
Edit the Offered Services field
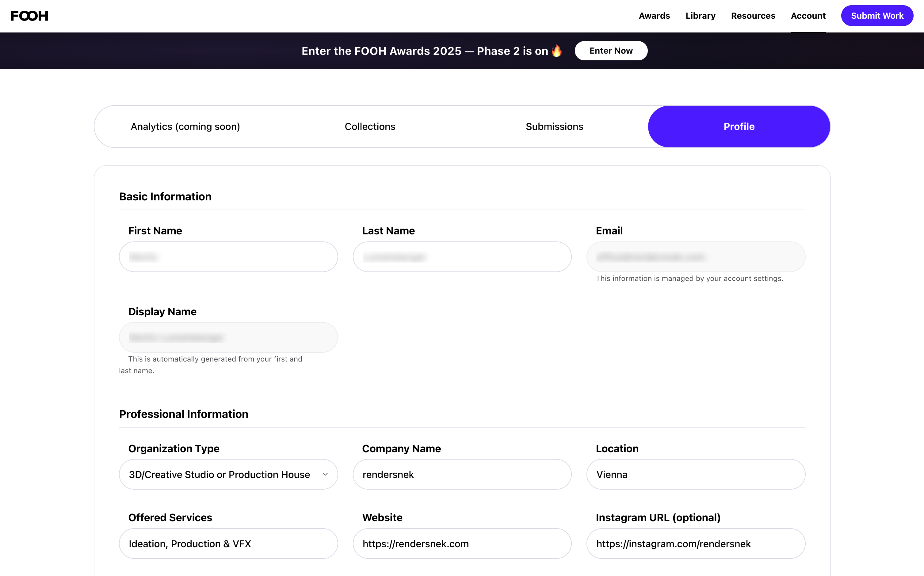point(228,544)
